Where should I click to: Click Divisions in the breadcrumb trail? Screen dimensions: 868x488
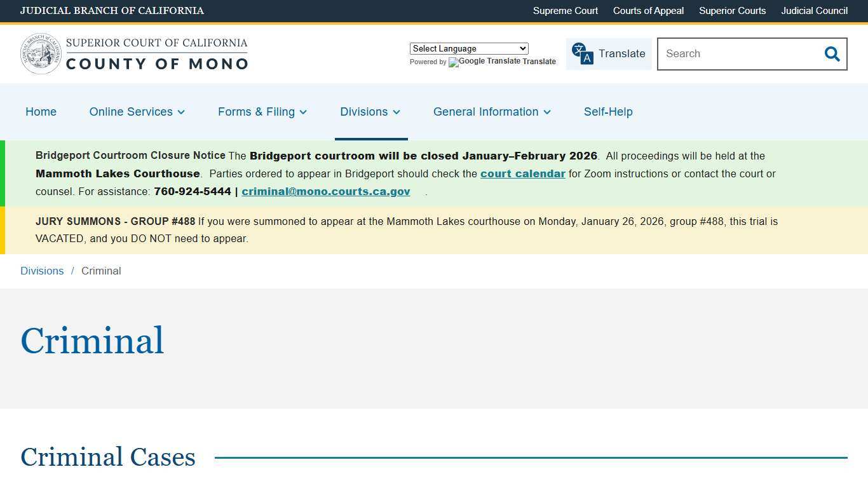pos(42,271)
